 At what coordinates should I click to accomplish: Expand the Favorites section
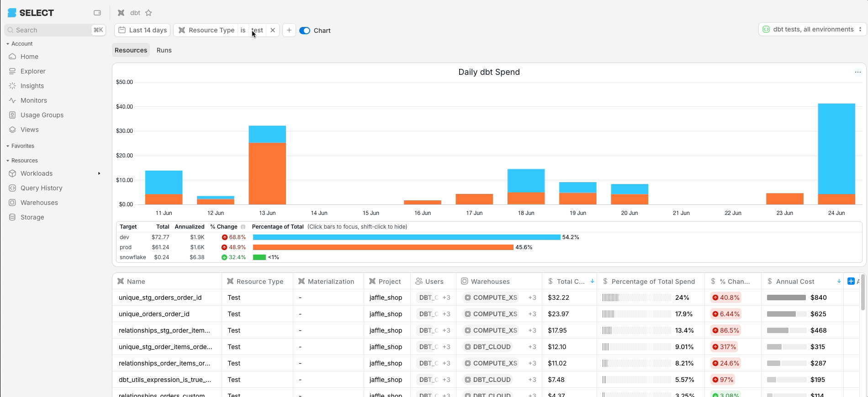21,146
